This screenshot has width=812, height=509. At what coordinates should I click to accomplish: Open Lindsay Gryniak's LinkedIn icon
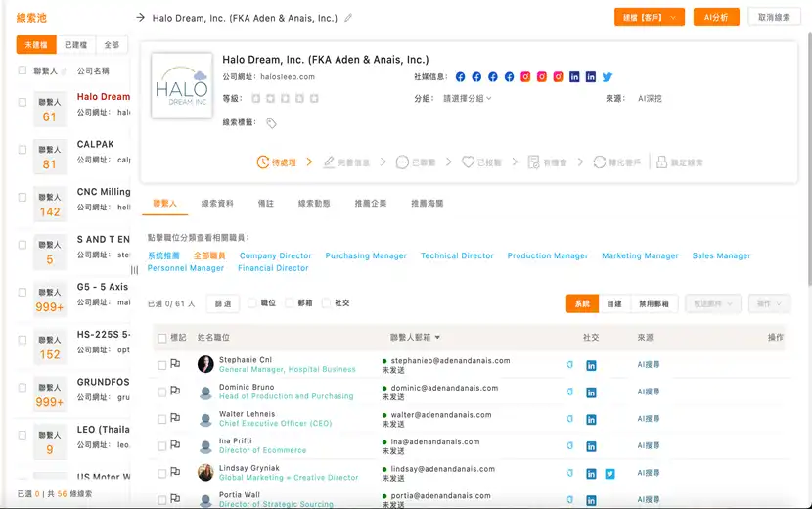[x=591, y=473]
